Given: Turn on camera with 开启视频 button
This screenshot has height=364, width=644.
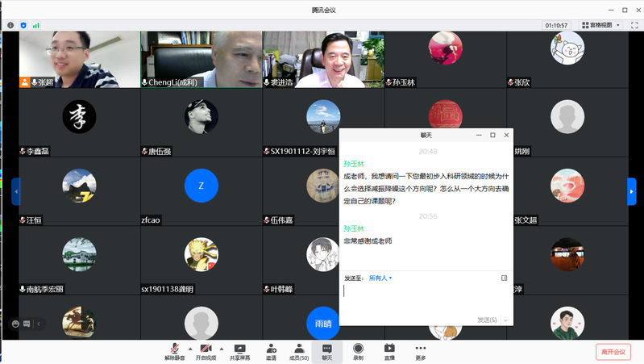Looking at the screenshot, I should (206, 350).
